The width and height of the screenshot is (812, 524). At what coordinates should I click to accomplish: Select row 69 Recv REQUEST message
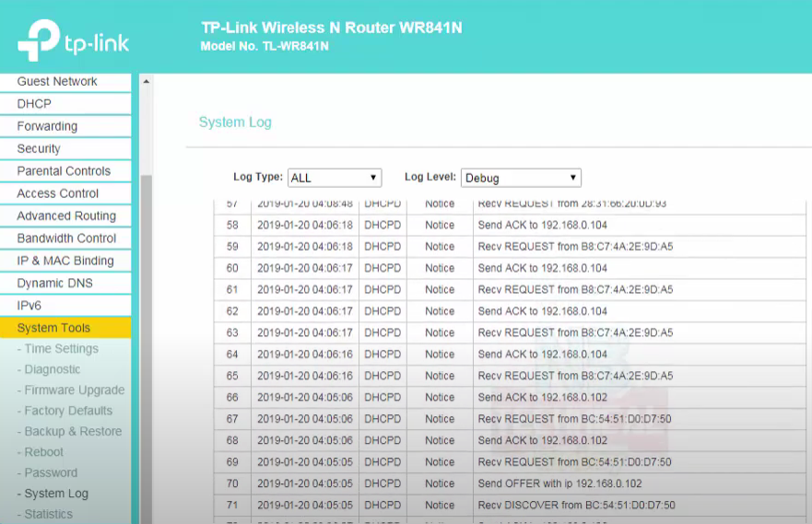click(x=574, y=462)
